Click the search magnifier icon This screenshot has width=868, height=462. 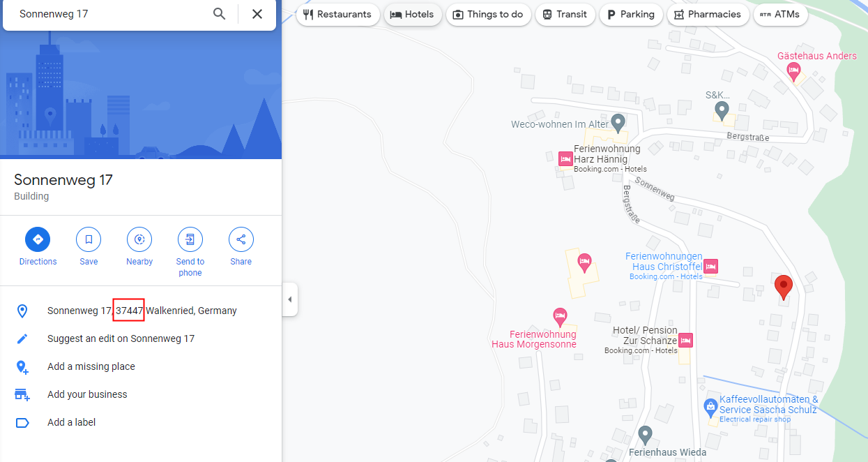coord(220,14)
